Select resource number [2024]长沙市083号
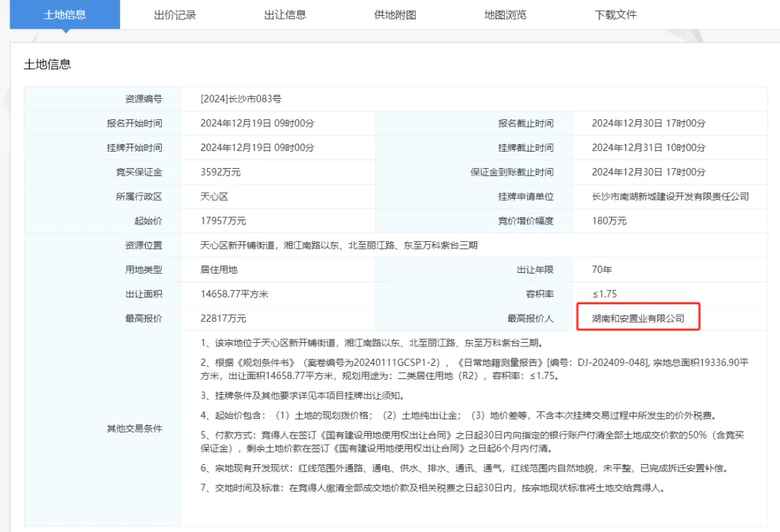This screenshot has height=532, width=780. 240,99
